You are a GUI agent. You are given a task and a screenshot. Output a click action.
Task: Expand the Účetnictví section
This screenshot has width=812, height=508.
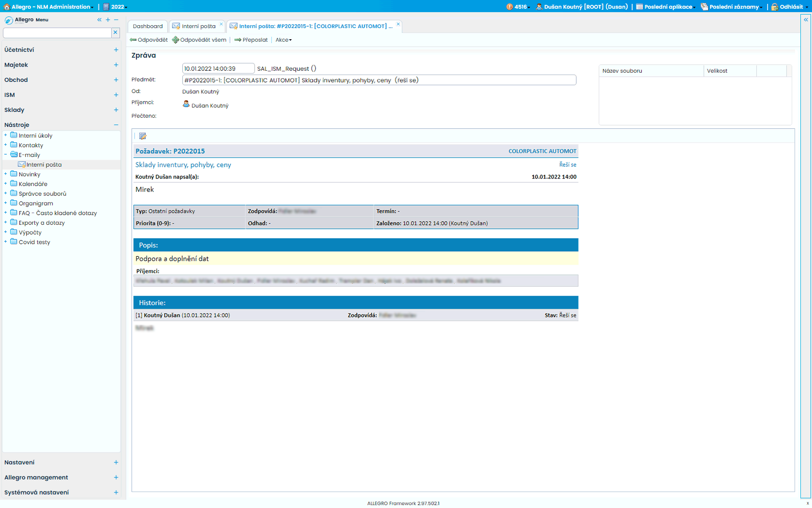(x=116, y=50)
